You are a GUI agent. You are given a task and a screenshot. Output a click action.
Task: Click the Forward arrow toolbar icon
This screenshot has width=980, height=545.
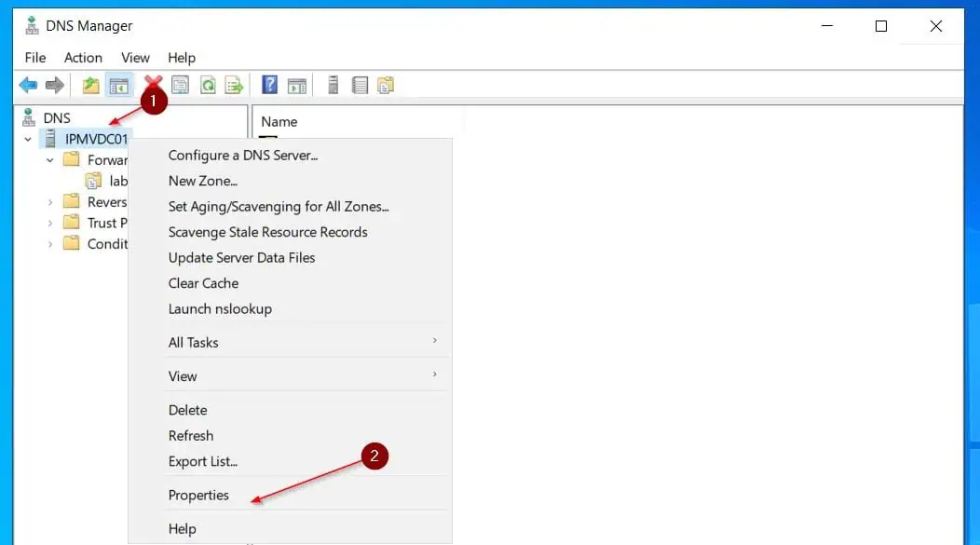point(55,85)
